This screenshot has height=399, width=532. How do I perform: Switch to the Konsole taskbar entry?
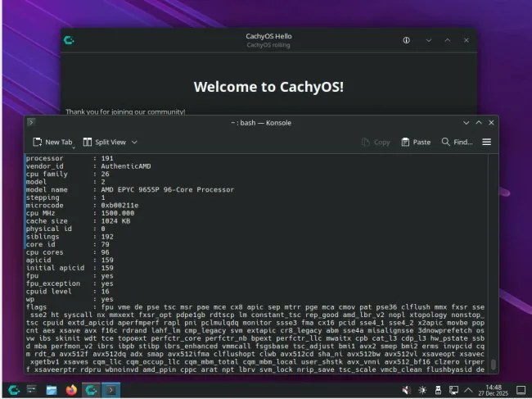[x=111, y=390]
